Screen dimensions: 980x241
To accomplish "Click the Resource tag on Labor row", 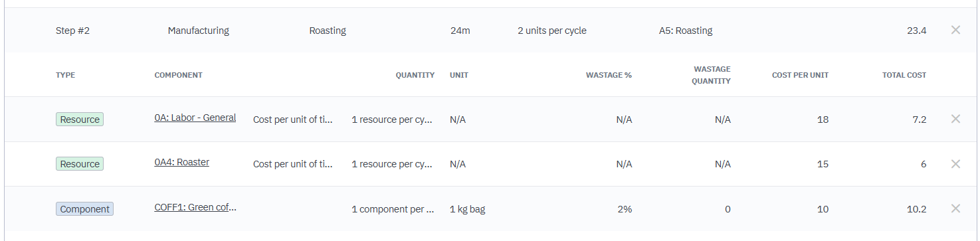I will coord(80,120).
